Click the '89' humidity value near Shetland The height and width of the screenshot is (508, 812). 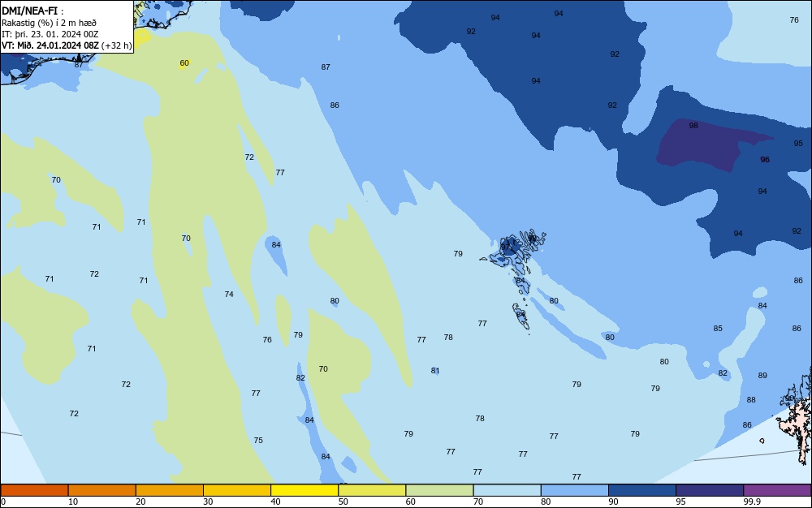click(762, 375)
